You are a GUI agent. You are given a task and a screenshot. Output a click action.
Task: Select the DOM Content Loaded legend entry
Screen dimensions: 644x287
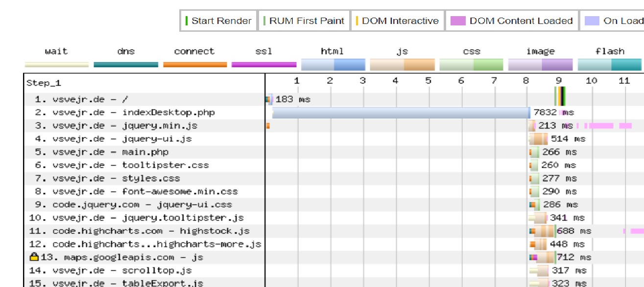point(512,21)
